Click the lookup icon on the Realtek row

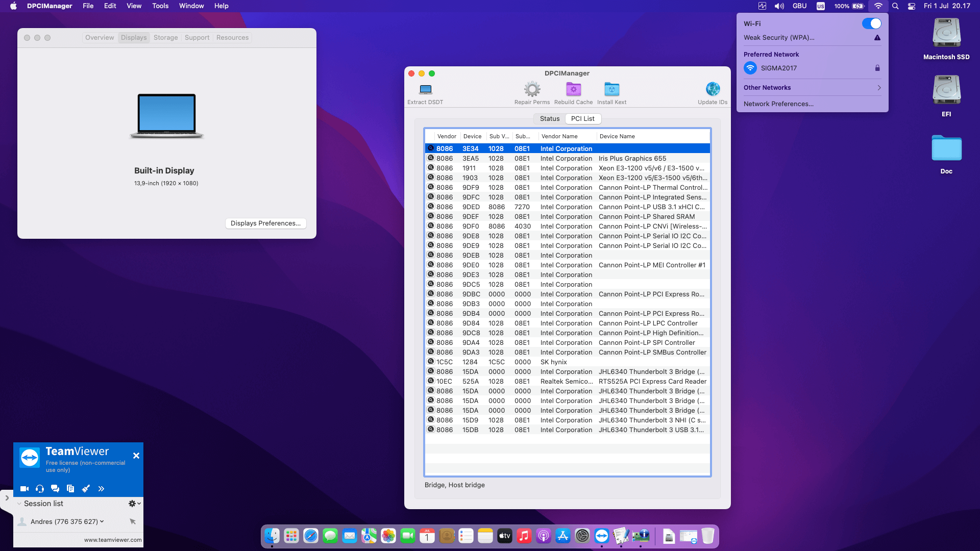point(431,381)
